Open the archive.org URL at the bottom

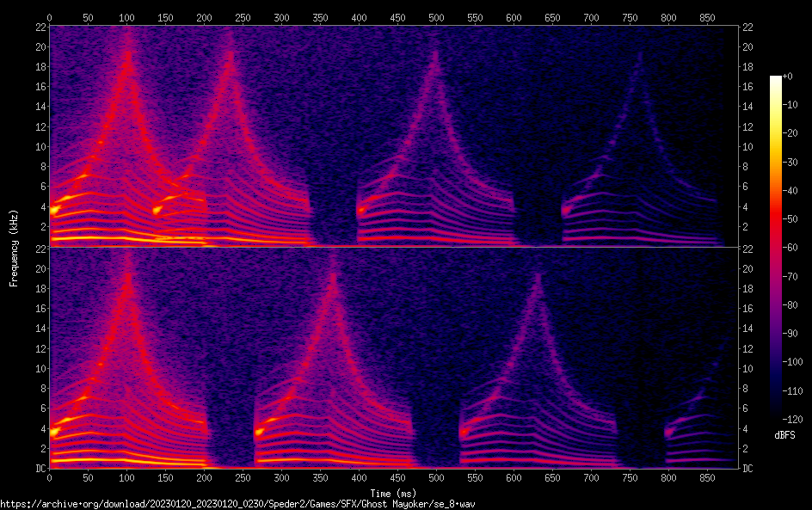click(237, 503)
